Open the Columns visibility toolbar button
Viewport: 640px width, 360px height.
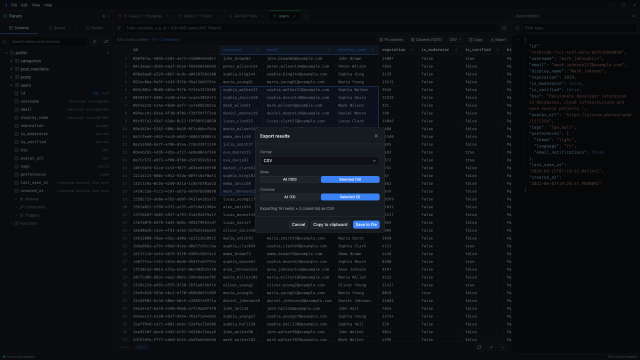click(x=426, y=40)
